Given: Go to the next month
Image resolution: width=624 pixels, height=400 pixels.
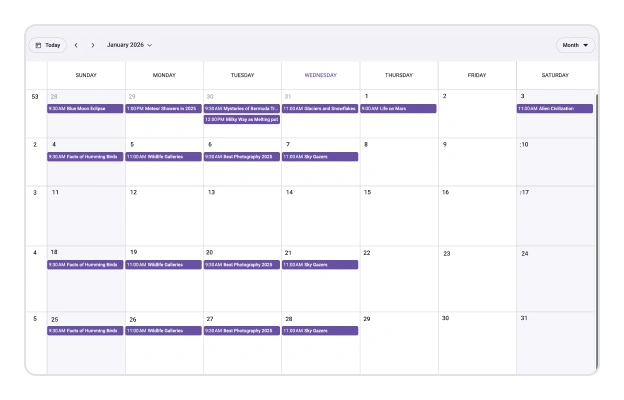Looking at the screenshot, I should [x=93, y=45].
